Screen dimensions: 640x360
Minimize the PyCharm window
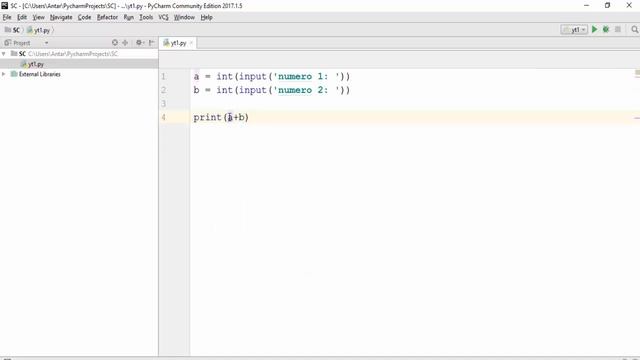[587, 5]
